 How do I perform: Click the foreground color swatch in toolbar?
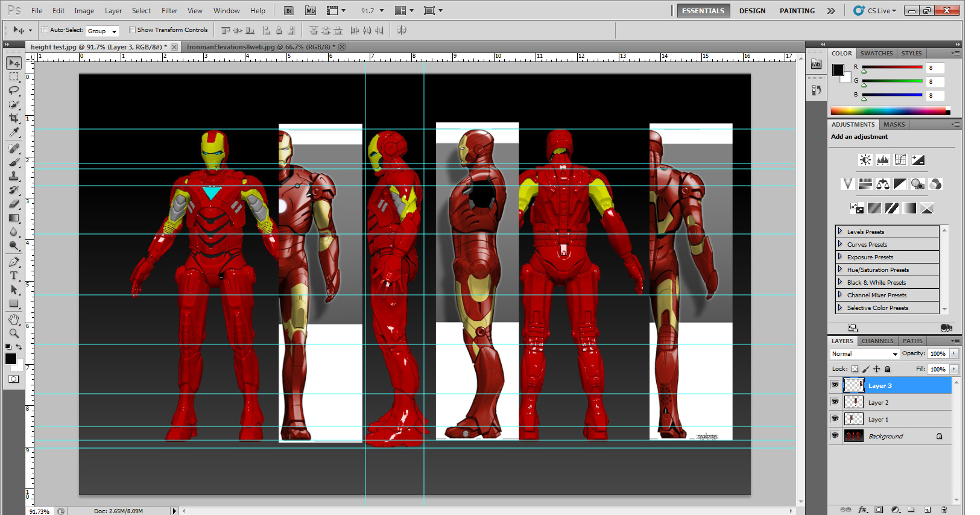[x=11, y=359]
